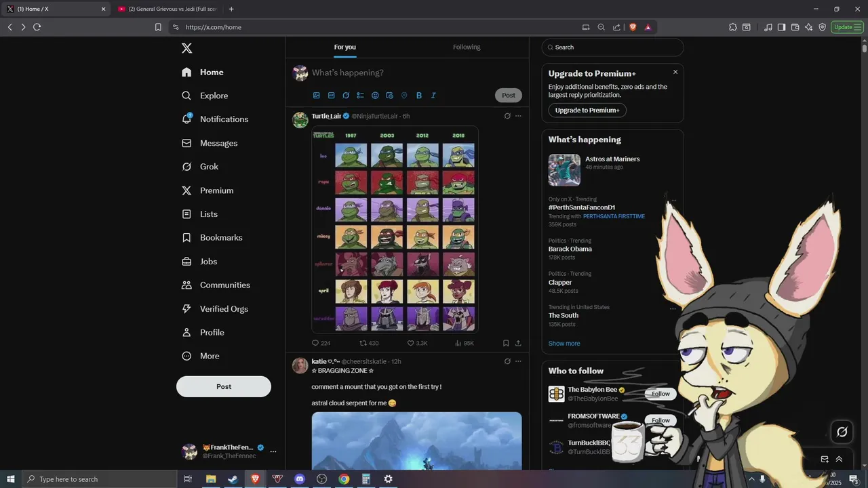Viewport: 868px width, 488px height.
Task: Bookmark the Turtle_Lair post
Action: point(506,343)
